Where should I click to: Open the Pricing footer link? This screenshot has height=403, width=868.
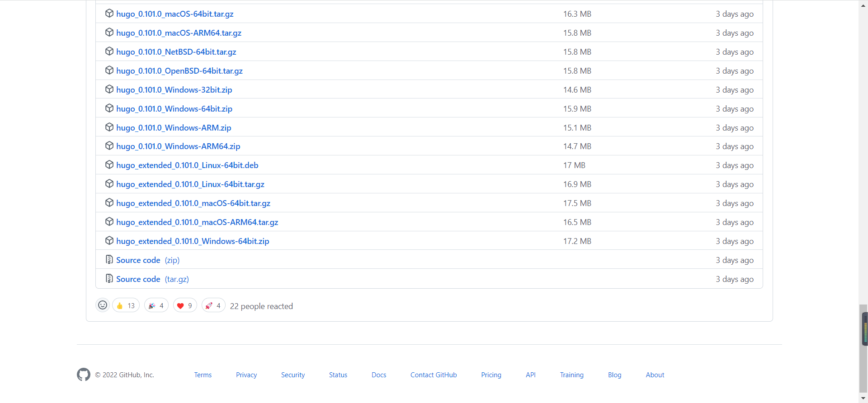click(491, 375)
